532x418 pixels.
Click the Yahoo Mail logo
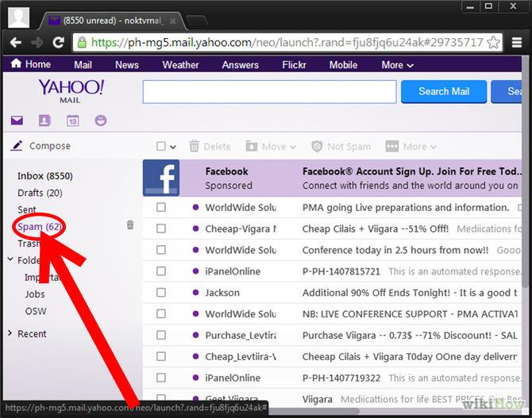(71, 91)
